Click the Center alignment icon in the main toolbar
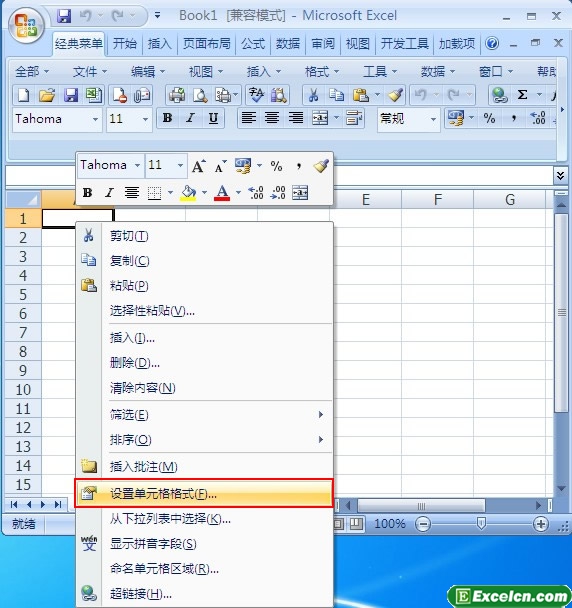This screenshot has width=572, height=608. pos(272,118)
